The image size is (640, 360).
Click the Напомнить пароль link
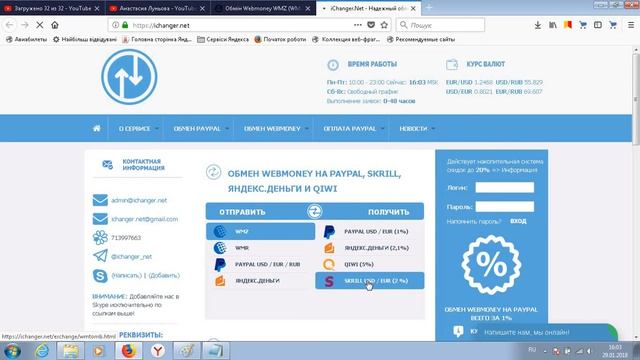click(474, 221)
